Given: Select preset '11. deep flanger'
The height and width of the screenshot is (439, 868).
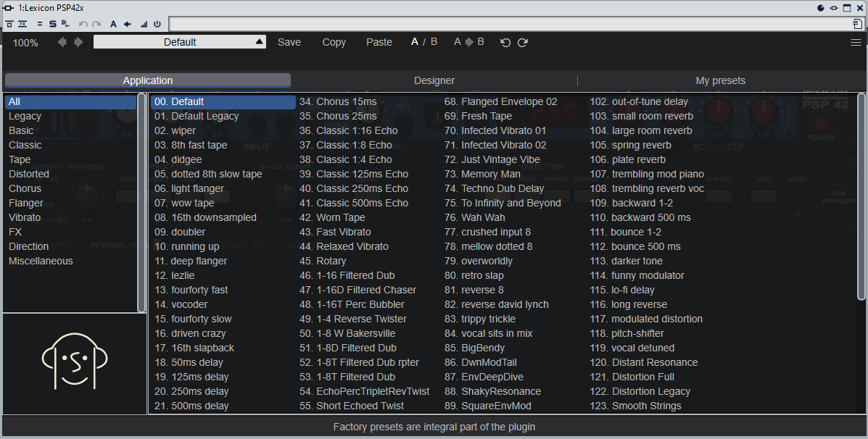Looking at the screenshot, I should coord(223,261).
